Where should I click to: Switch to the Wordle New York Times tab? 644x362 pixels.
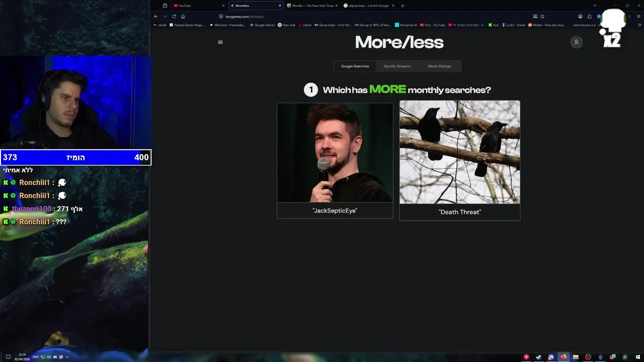pos(312,6)
